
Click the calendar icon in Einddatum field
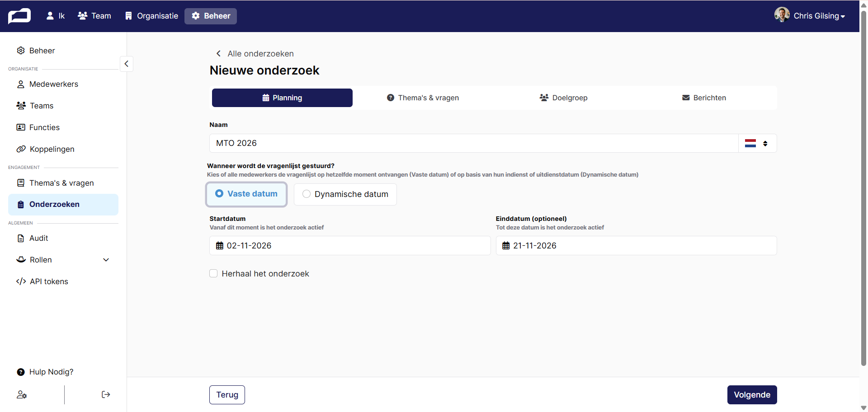pos(506,246)
